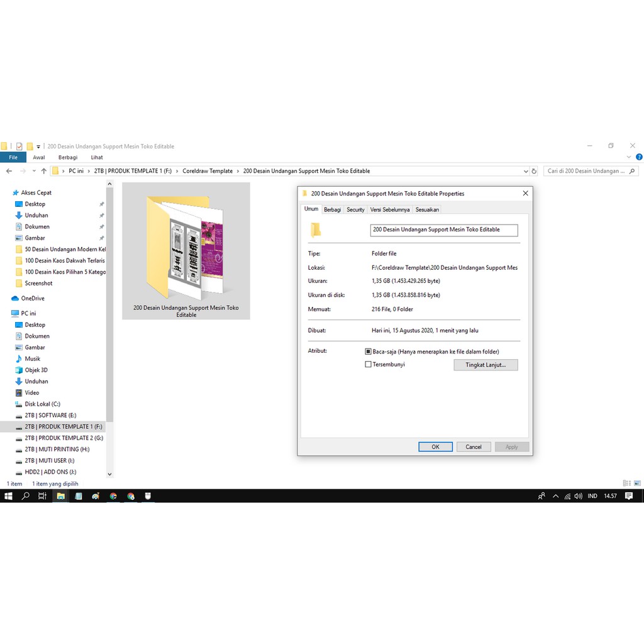
Task: Open the address bar history dropdown
Action: click(526, 171)
